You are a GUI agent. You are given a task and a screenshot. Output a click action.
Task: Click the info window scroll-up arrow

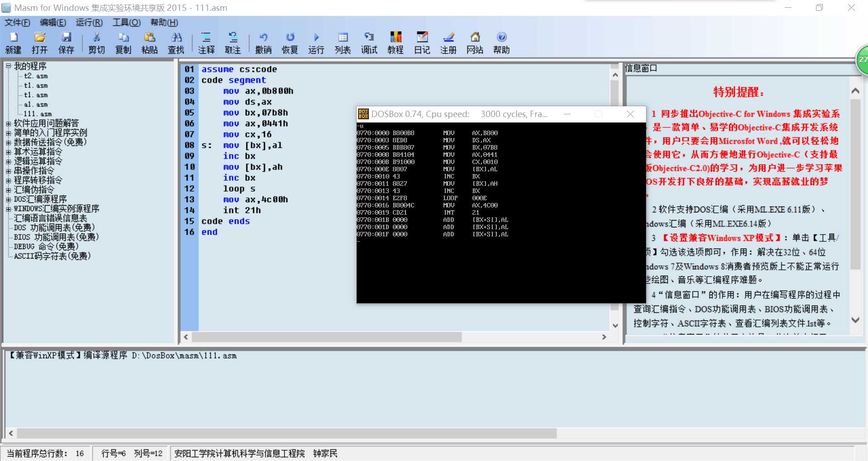pos(855,91)
